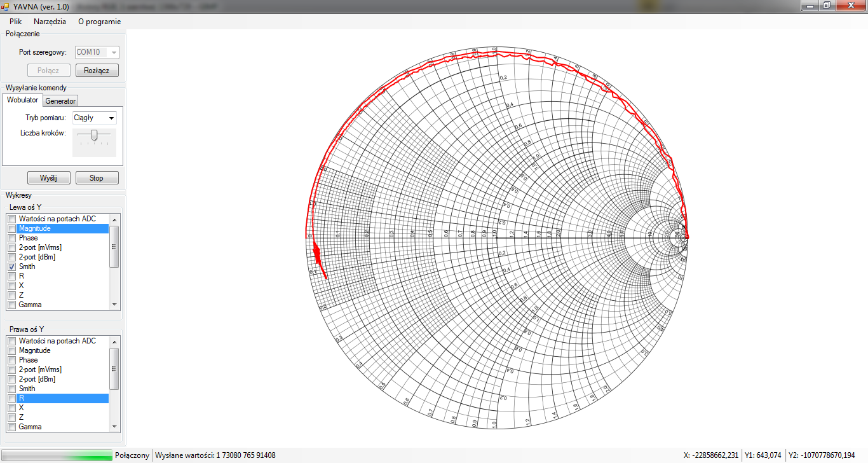Click scroll-up arrow in Lewa oś Y list

[x=114, y=219]
